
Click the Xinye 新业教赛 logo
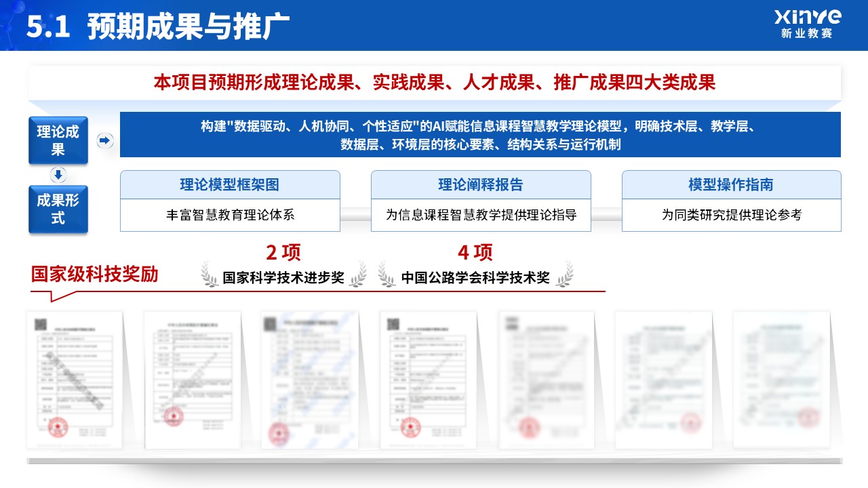coord(807,24)
